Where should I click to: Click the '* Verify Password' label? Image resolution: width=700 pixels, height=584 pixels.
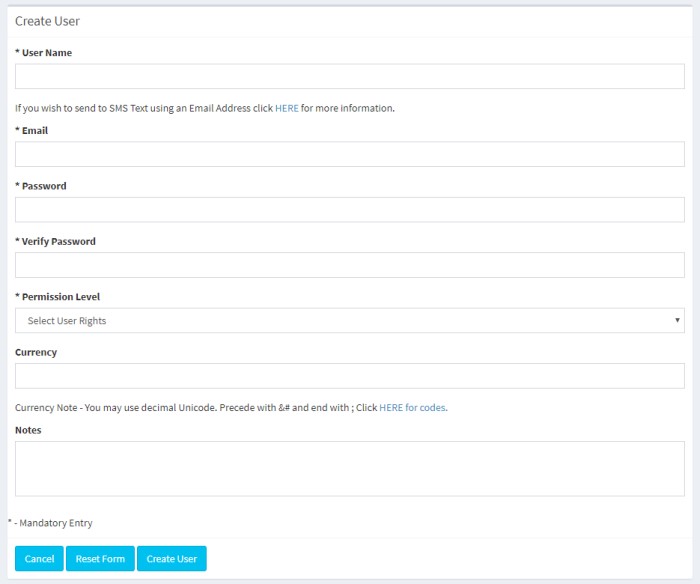click(55, 241)
